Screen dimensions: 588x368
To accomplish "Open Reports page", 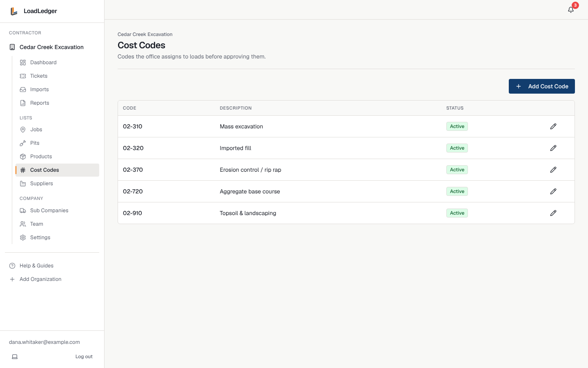I will click(x=57, y=103).
